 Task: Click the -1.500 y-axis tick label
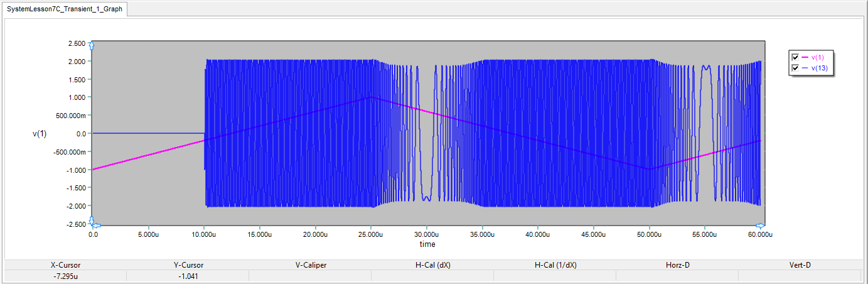(75, 188)
